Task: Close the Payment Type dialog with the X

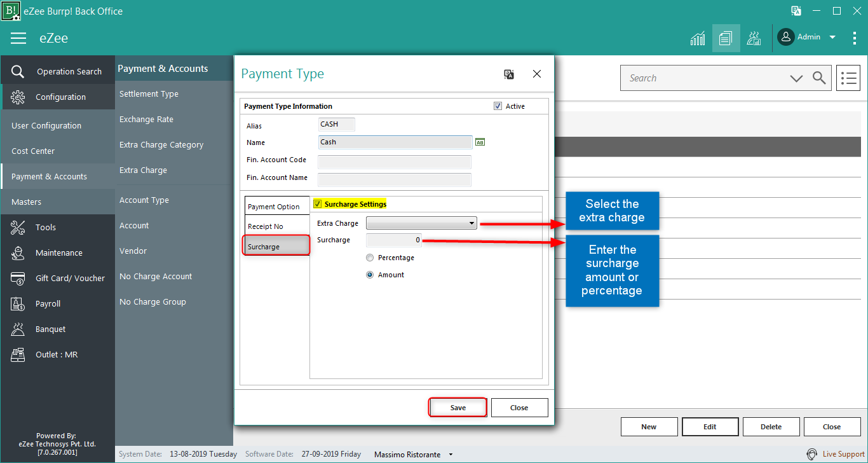Action: click(x=537, y=74)
